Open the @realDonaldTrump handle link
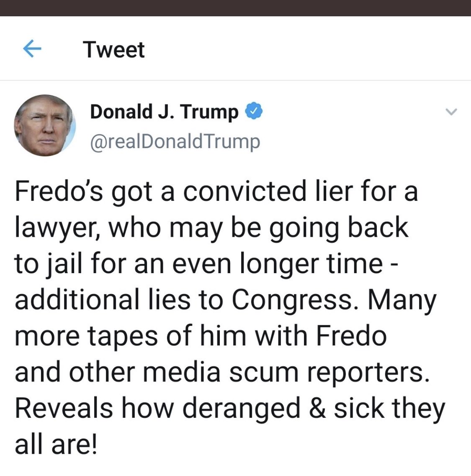 click(175, 141)
